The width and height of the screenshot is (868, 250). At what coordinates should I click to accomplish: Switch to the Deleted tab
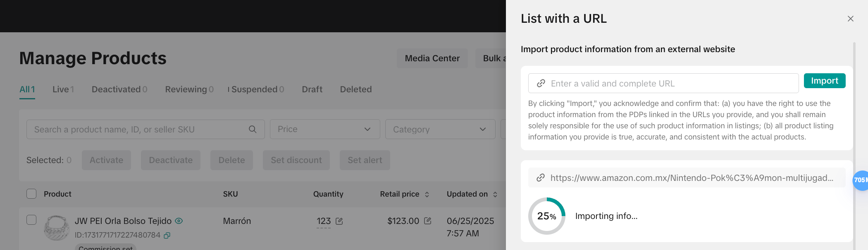[x=356, y=89]
